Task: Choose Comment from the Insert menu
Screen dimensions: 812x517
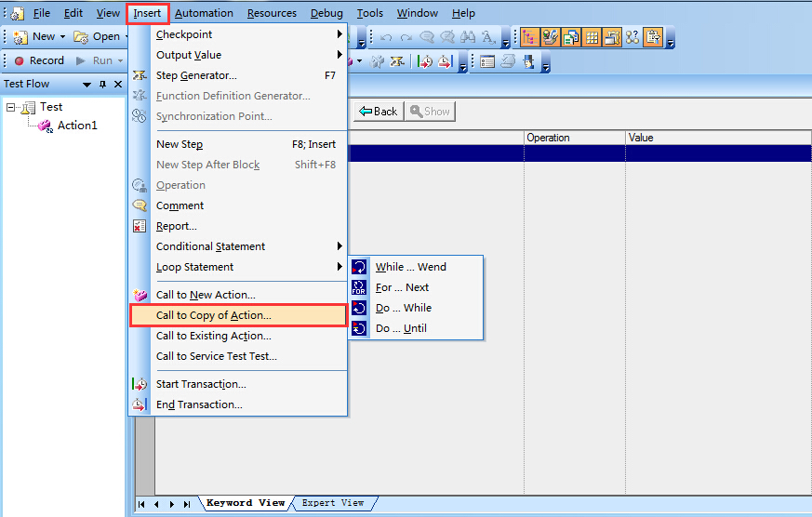Action: [238, 205]
